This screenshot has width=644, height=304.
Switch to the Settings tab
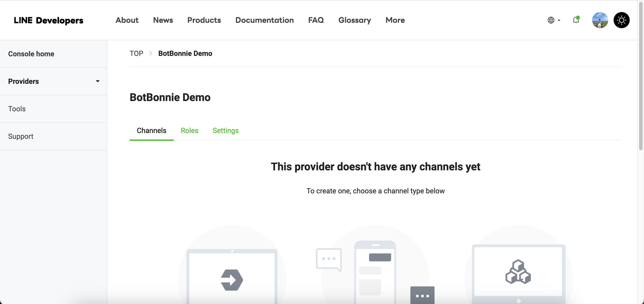(x=225, y=131)
